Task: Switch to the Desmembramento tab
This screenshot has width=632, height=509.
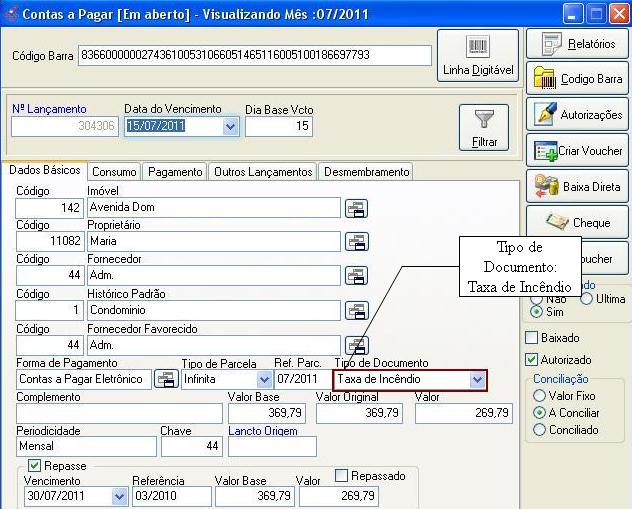Action: (x=366, y=172)
